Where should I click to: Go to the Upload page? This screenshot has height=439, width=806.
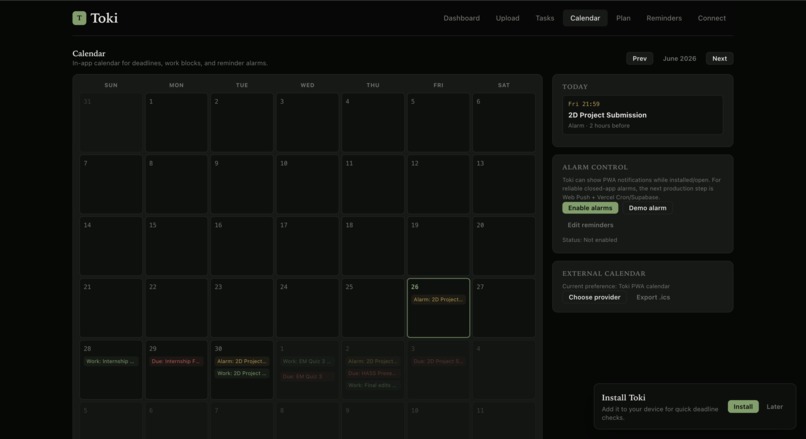coord(507,18)
